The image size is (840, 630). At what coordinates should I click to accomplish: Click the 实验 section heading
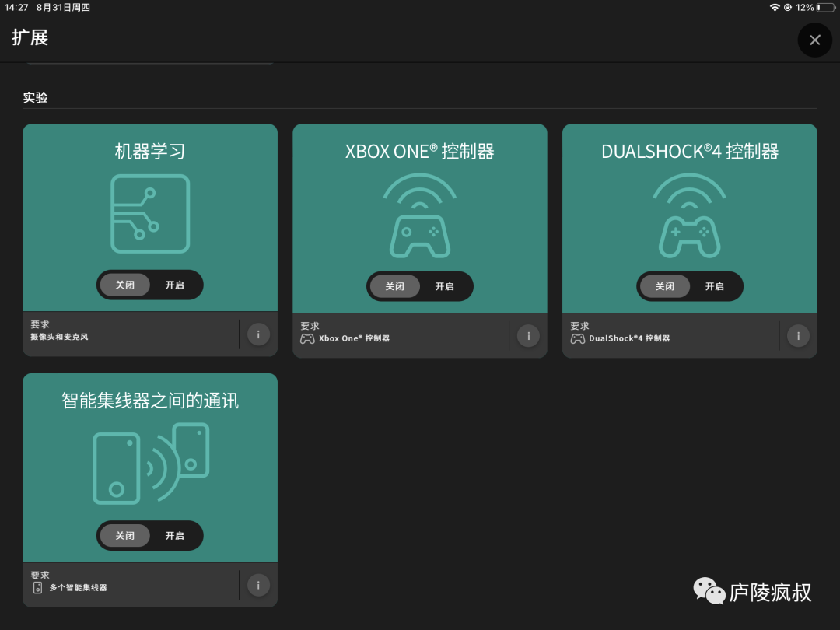pyautogui.click(x=35, y=97)
